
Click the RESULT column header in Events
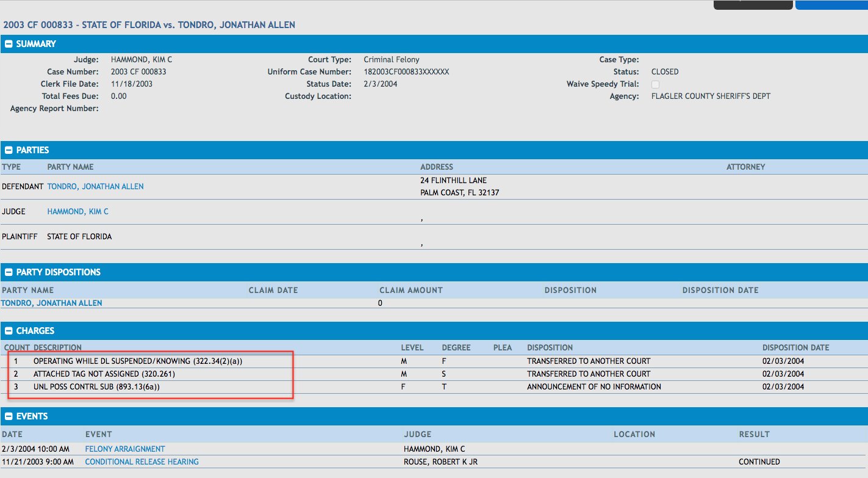tap(754, 434)
